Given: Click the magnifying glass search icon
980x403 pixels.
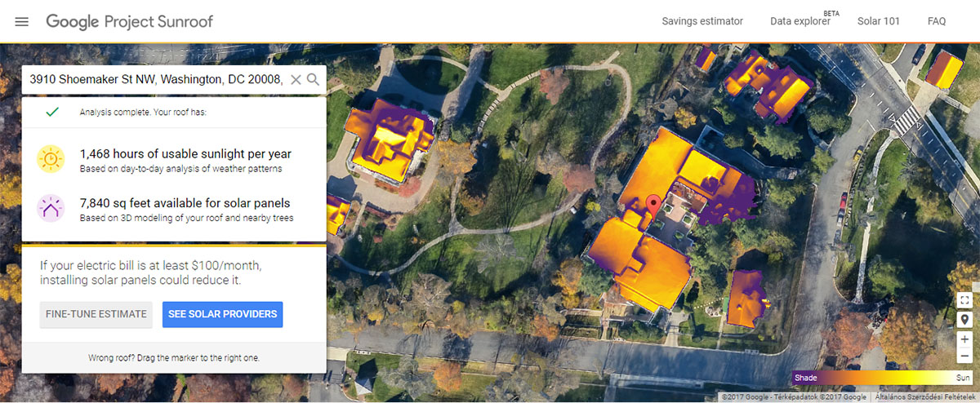Looking at the screenshot, I should [313, 80].
